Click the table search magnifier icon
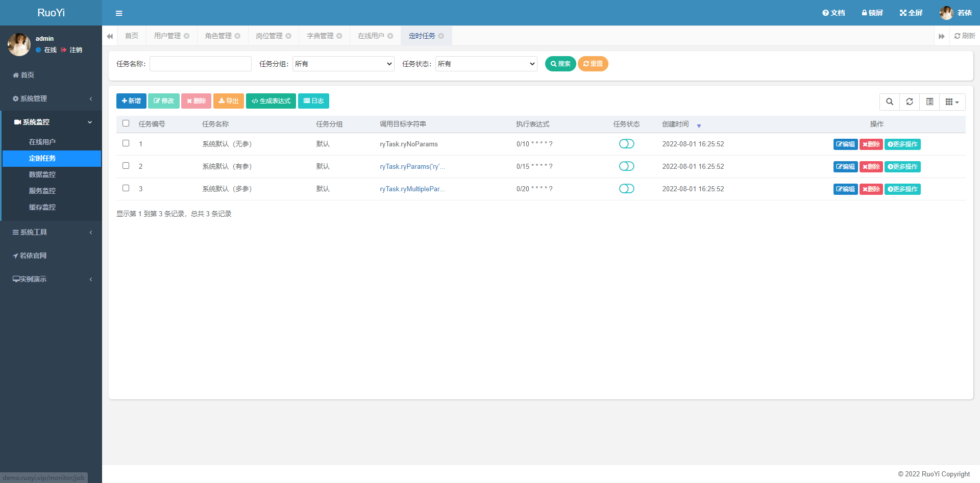 click(890, 101)
